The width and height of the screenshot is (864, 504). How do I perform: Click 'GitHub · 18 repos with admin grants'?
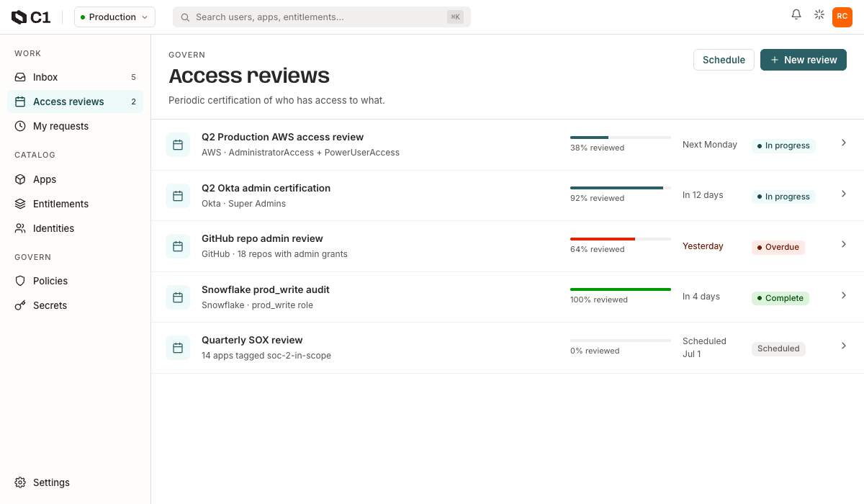[x=274, y=254]
